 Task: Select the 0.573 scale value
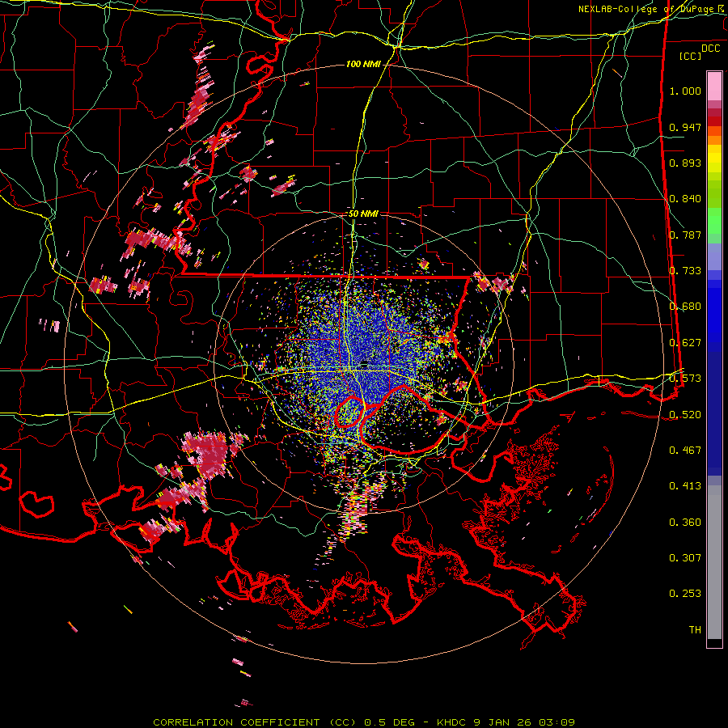[x=685, y=379]
